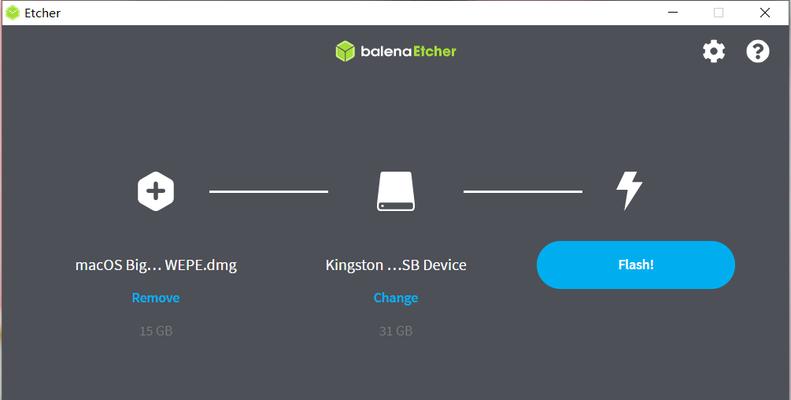Click the hexagon plus image icon
791x400 pixels.
156,191
